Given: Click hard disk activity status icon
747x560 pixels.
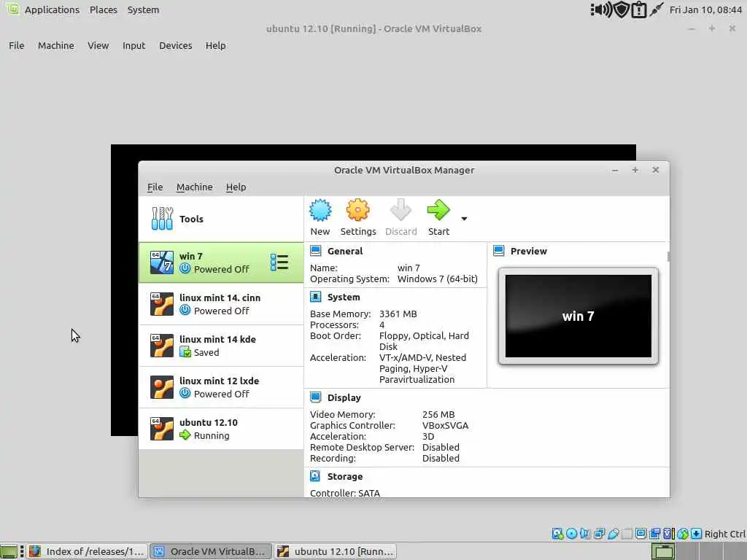Looking at the screenshot, I should pyautogui.click(x=557, y=534).
